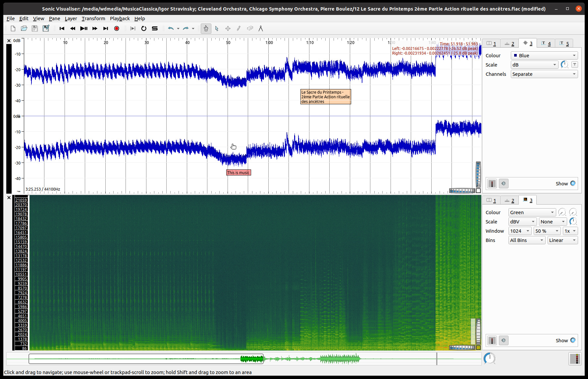Create a new session with the blank-page icon
Viewport: 588px width, 379px height.
(x=13, y=28)
